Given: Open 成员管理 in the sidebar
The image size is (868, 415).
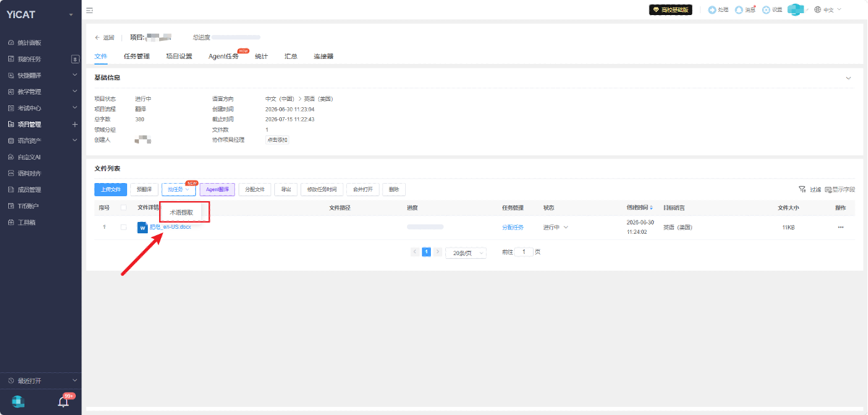Looking at the screenshot, I should 29,189.
